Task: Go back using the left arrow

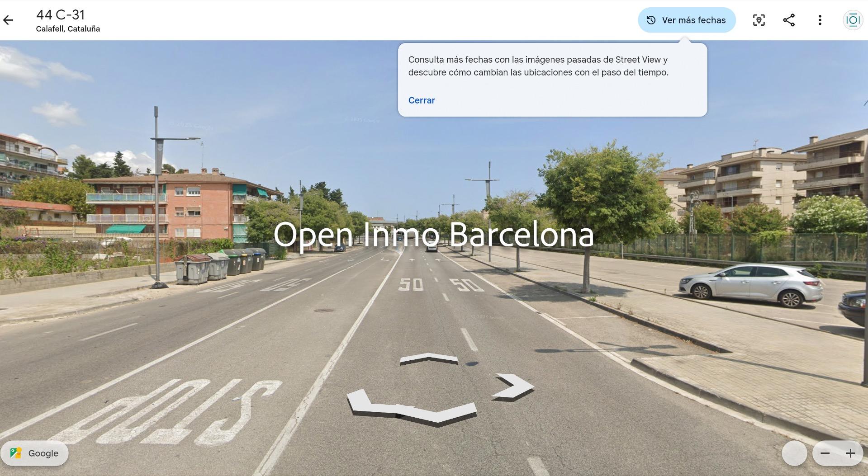Action: (x=8, y=20)
